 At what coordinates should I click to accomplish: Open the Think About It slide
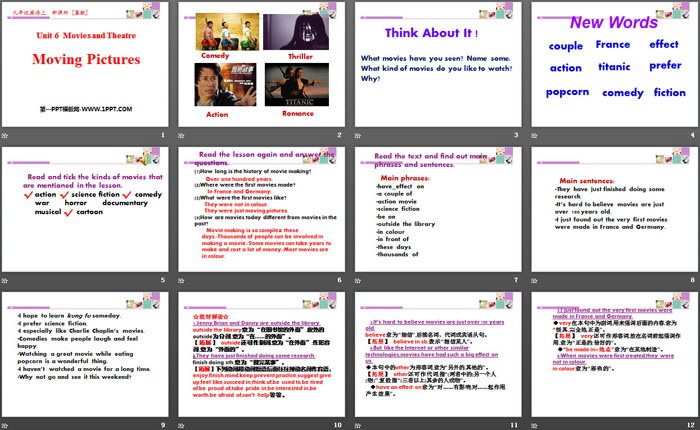(x=439, y=68)
